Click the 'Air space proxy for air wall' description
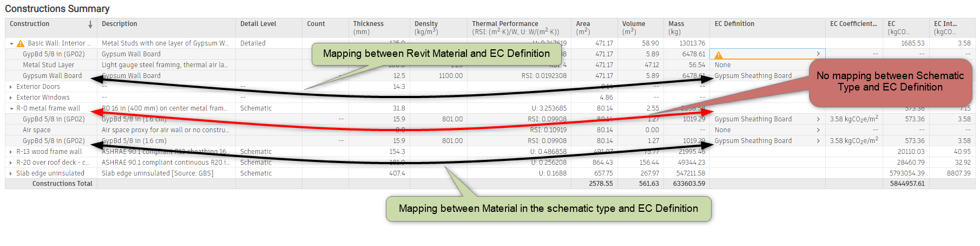 165,130
